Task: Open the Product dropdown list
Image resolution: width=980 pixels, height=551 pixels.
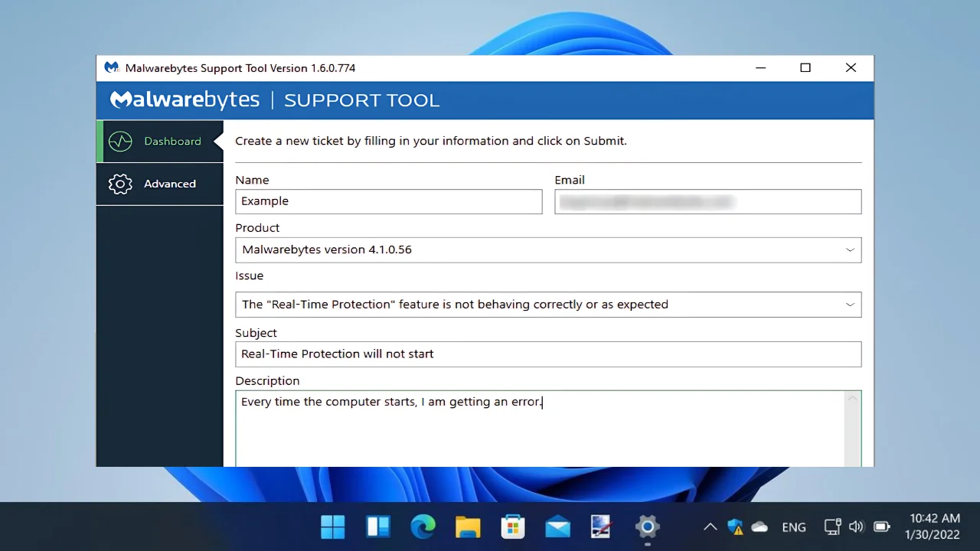Action: pyautogui.click(x=548, y=249)
